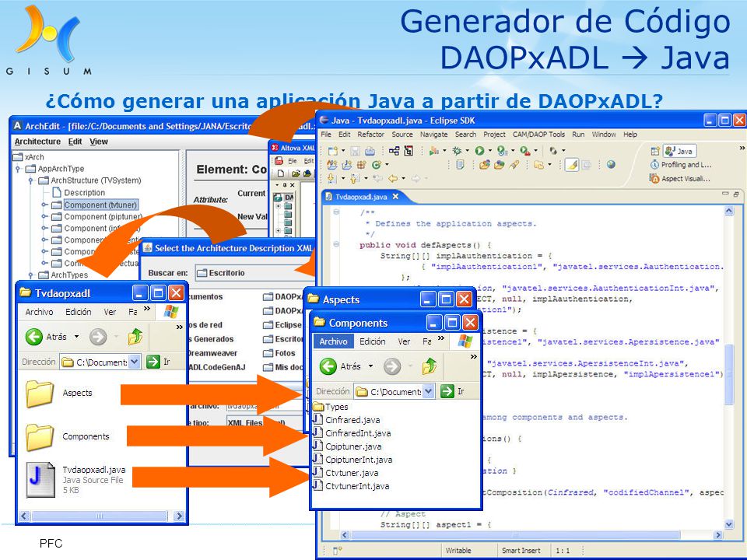Viewport: 747px width, 560px height.
Task: Click Eclipse New Java Class icon
Action: tap(377, 164)
